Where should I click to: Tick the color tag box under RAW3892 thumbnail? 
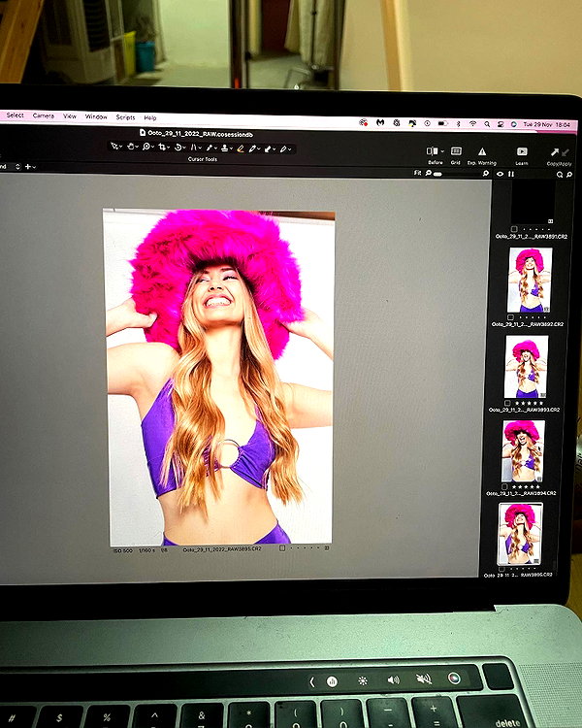coord(510,317)
